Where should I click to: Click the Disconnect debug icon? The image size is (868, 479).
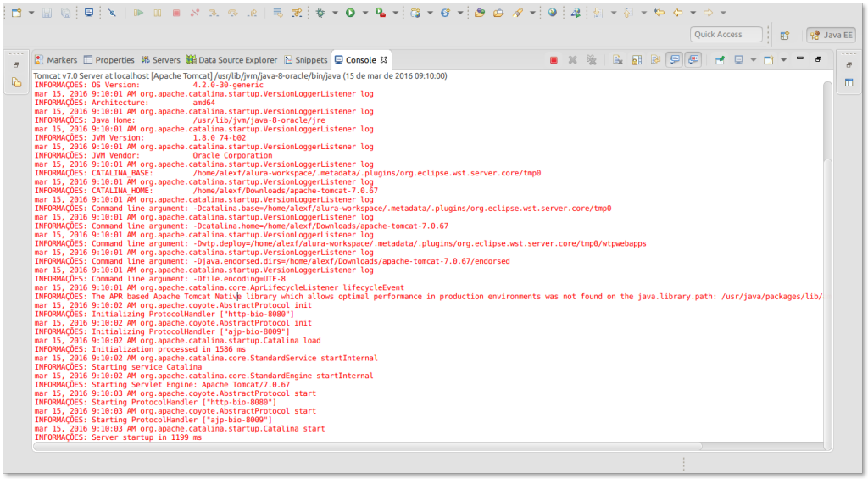coord(195,12)
